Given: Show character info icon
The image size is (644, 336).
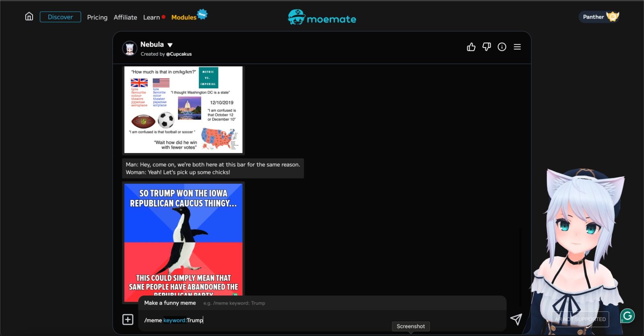Looking at the screenshot, I should [x=502, y=47].
